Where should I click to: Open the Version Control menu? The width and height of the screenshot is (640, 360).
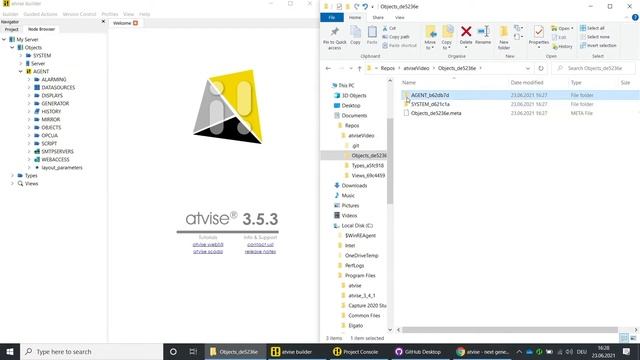79,14
